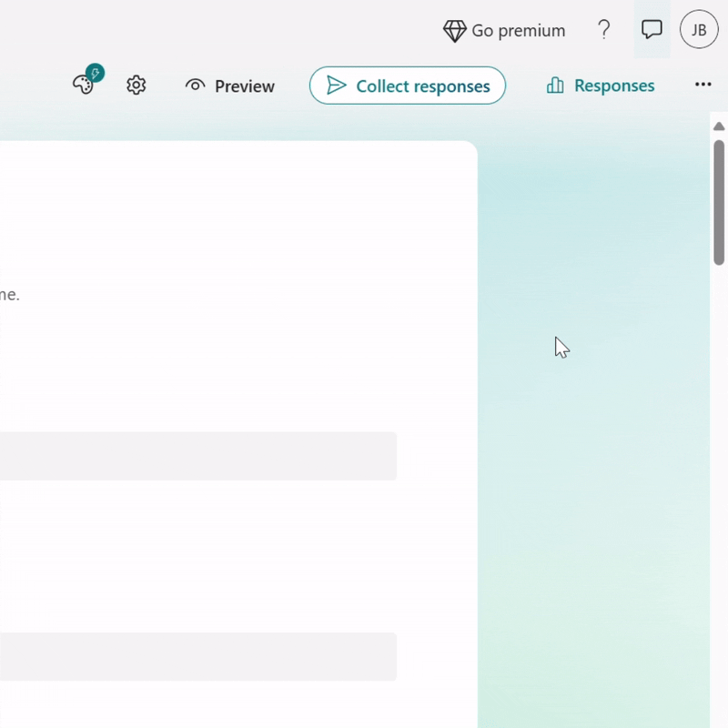Click the Preview eye icon

click(196, 85)
